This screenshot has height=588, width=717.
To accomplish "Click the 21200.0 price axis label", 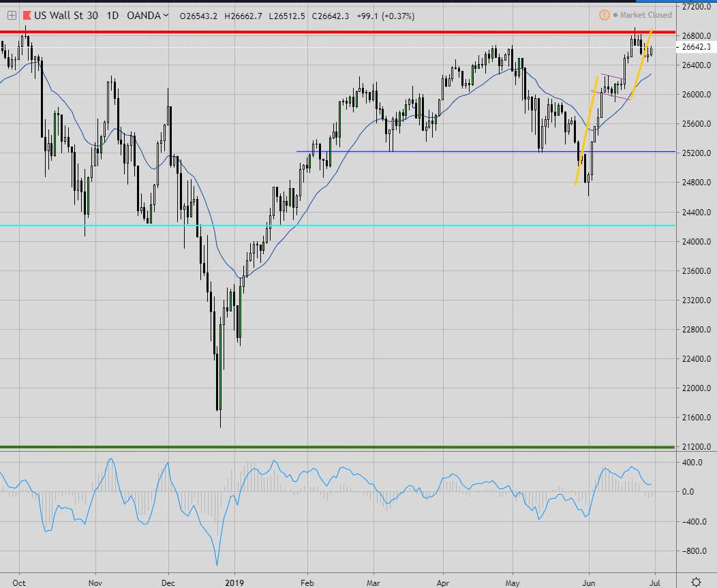I will [x=696, y=447].
